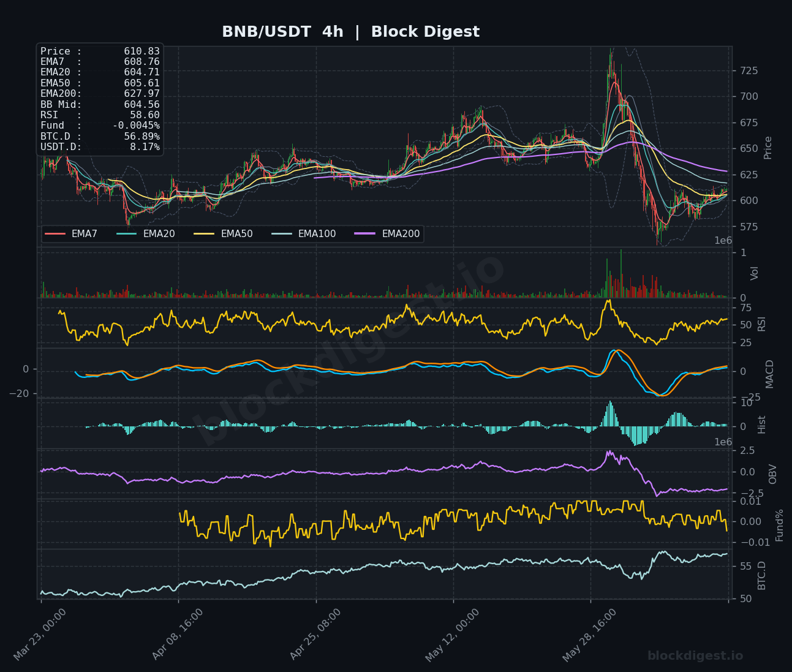
Task: Click the EMA20 legend label
Action: pos(159,234)
